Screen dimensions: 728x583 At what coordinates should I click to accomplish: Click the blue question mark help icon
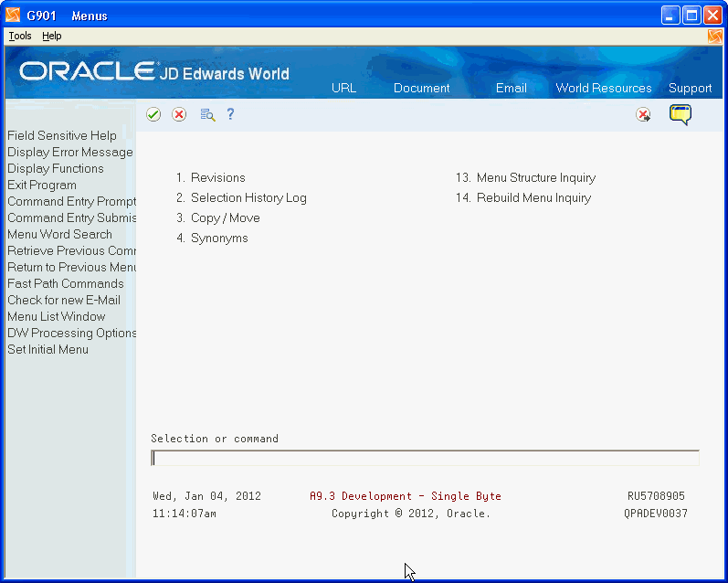coord(230,114)
